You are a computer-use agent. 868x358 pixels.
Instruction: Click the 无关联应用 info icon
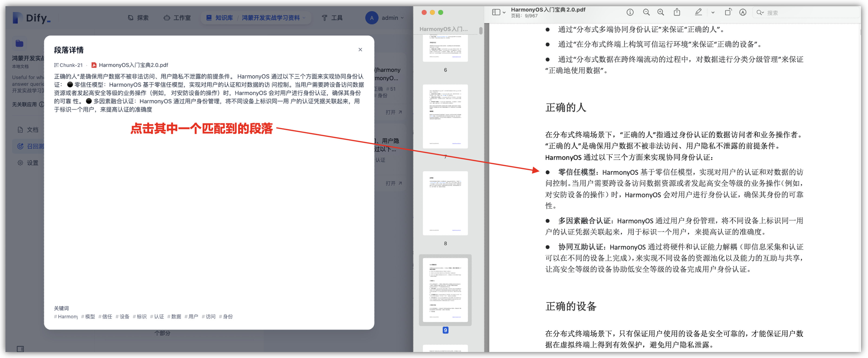pos(41,105)
